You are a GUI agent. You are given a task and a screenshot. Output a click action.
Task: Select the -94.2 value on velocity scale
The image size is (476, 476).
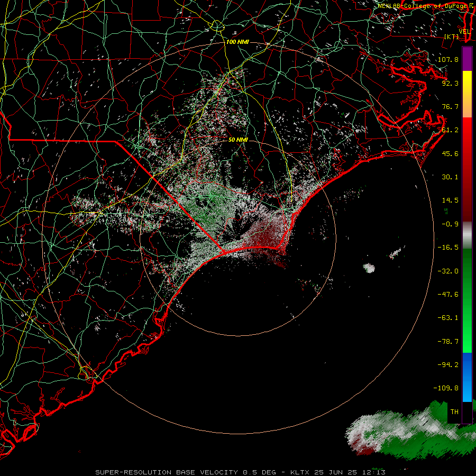click(448, 365)
